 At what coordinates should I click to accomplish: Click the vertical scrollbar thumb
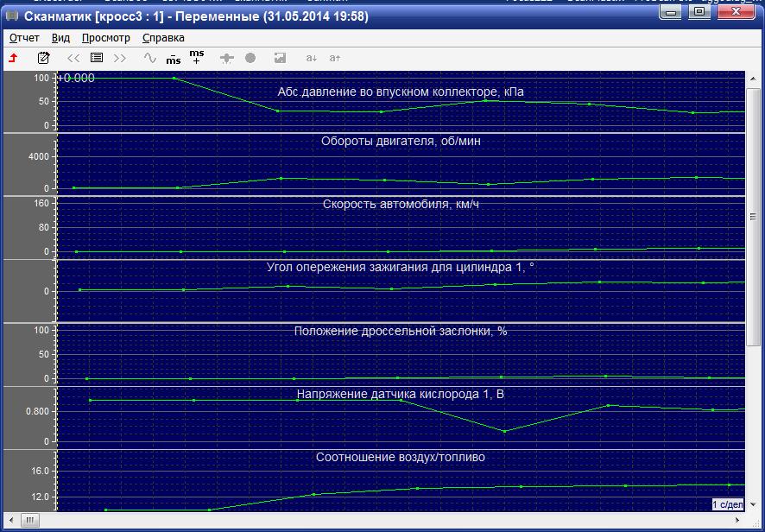(753, 217)
